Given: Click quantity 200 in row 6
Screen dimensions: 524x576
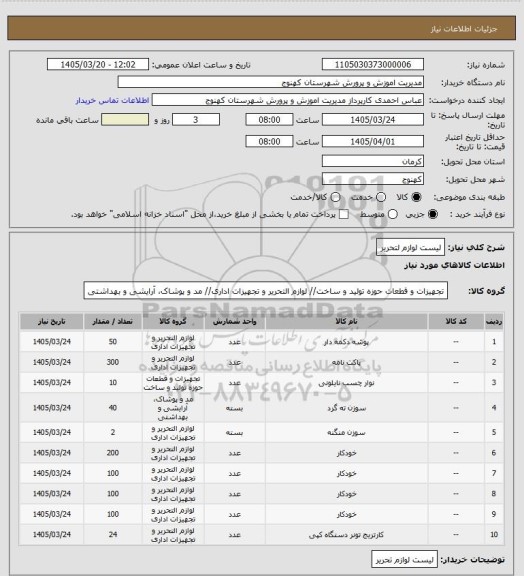Looking at the screenshot, I should [x=112, y=453].
